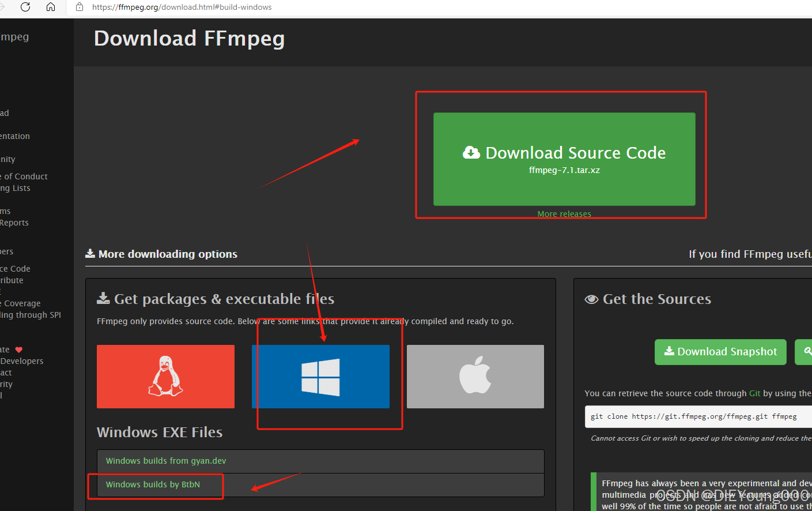This screenshot has height=511, width=812.
Task: Open Code of Conduct in sidebar
Action: coord(24,176)
